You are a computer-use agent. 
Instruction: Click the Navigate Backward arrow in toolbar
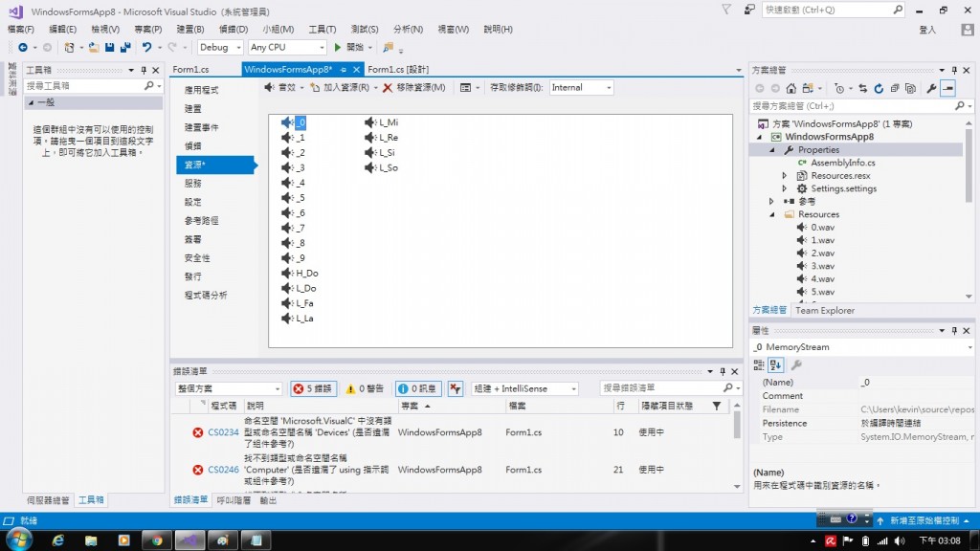pyautogui.click(x=23, y=48)
